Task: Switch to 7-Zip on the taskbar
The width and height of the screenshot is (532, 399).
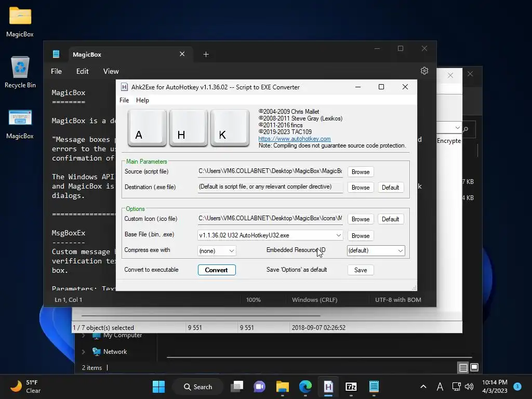Action: (x=351, y=387)
